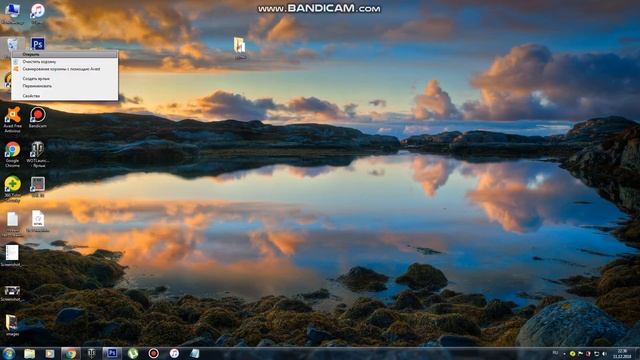Select the HTML document desktop file
640x360 pixels.
(38, 222)
